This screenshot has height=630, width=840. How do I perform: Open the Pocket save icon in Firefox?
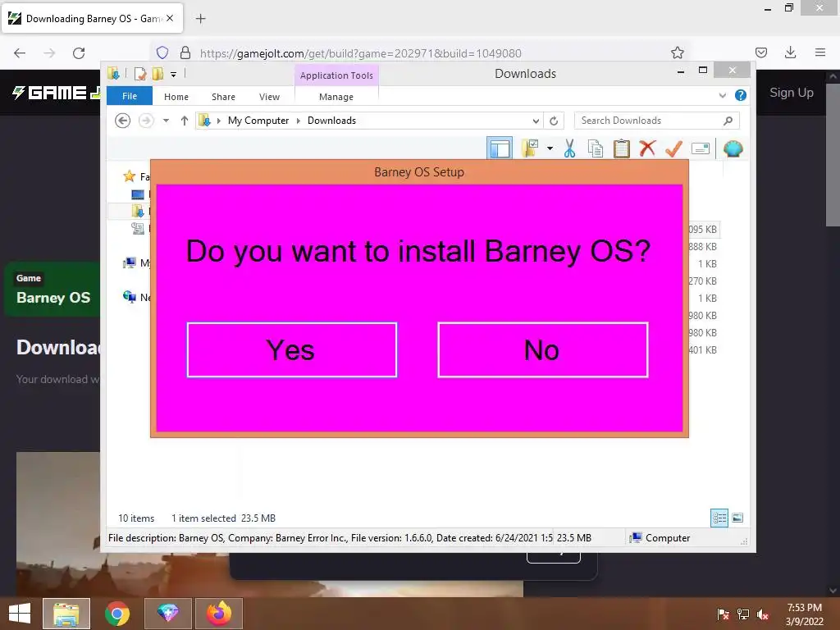(x=760, y=52)
